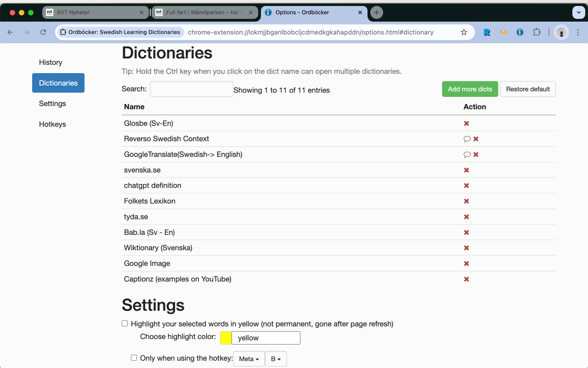Click the highlight color text field

(266, 338)
